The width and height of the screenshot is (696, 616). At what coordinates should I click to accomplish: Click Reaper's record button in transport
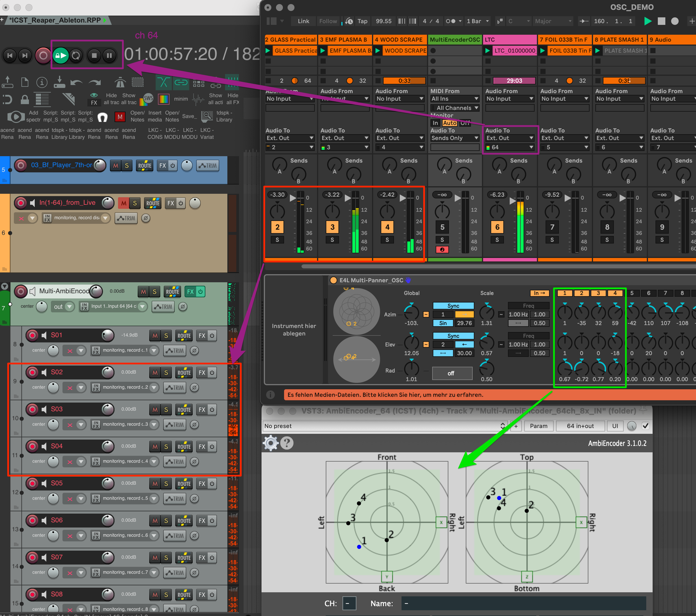coord(43,56)
